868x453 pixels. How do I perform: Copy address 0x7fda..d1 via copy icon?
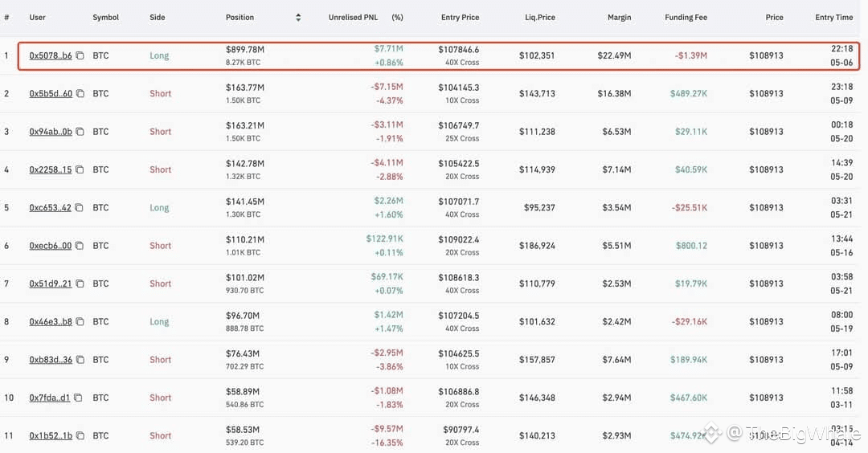(x=78, y=398)
